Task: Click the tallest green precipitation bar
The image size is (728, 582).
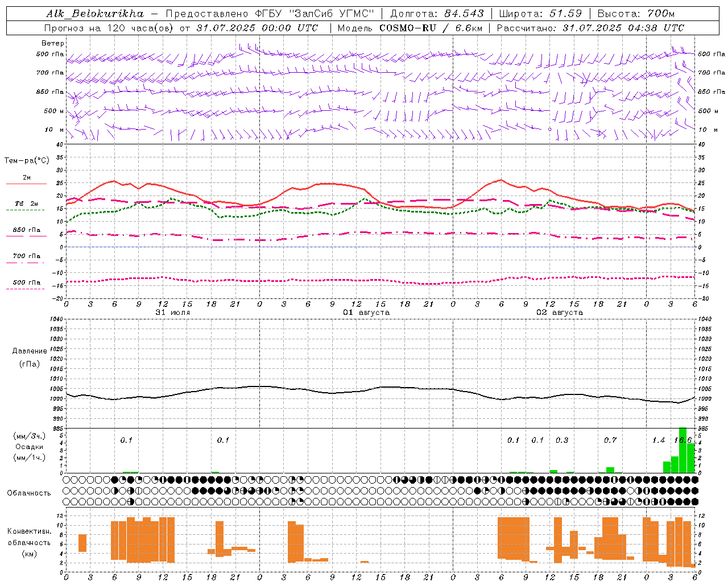Action: point(683,450)
